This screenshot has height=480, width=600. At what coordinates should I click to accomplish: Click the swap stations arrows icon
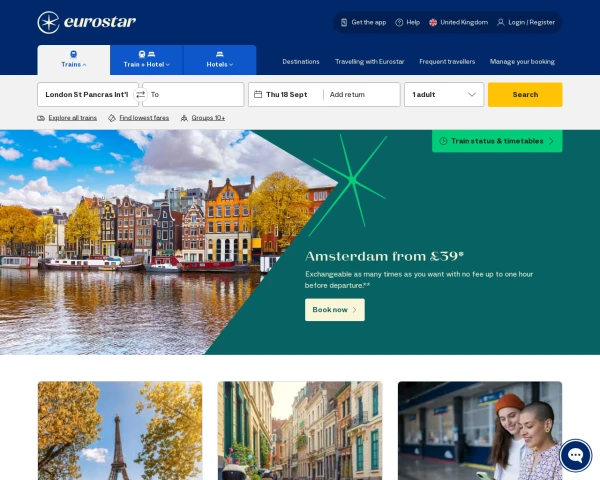point(140,94)
